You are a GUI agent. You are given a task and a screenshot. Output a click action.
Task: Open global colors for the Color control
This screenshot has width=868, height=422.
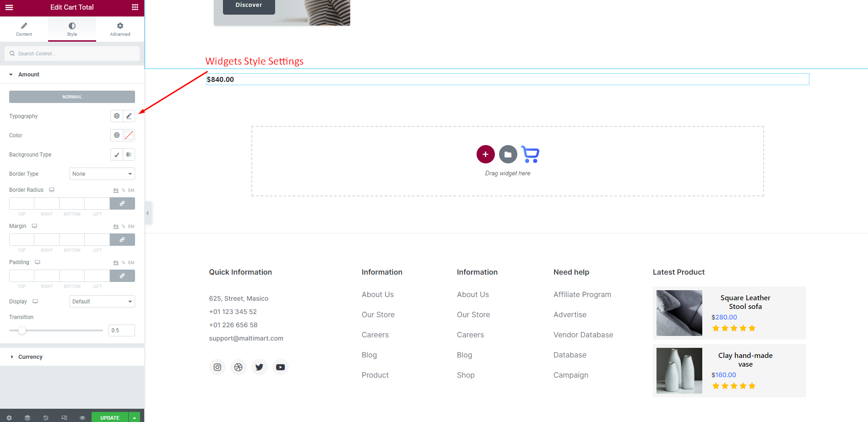click(x=117, y=135)
